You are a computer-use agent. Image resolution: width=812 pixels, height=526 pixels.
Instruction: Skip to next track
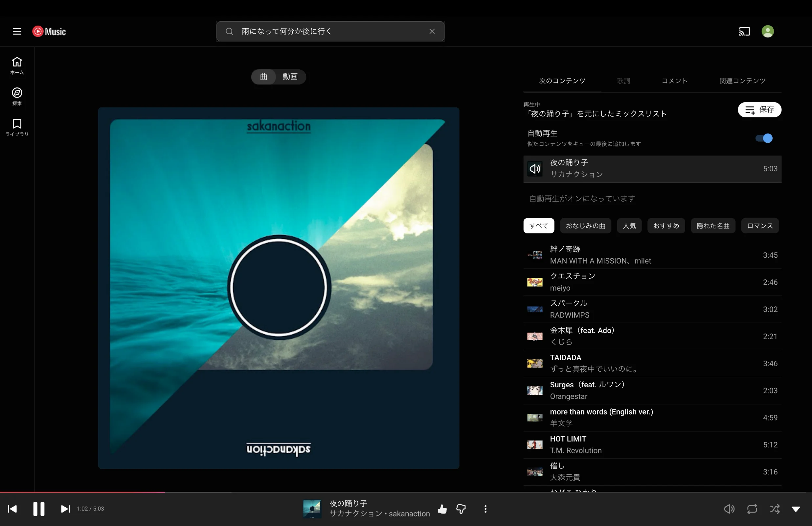pos(65,509)
